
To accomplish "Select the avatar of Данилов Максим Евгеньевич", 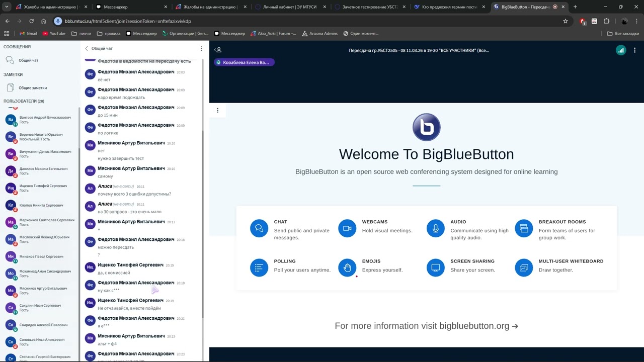I will point(11,171).
